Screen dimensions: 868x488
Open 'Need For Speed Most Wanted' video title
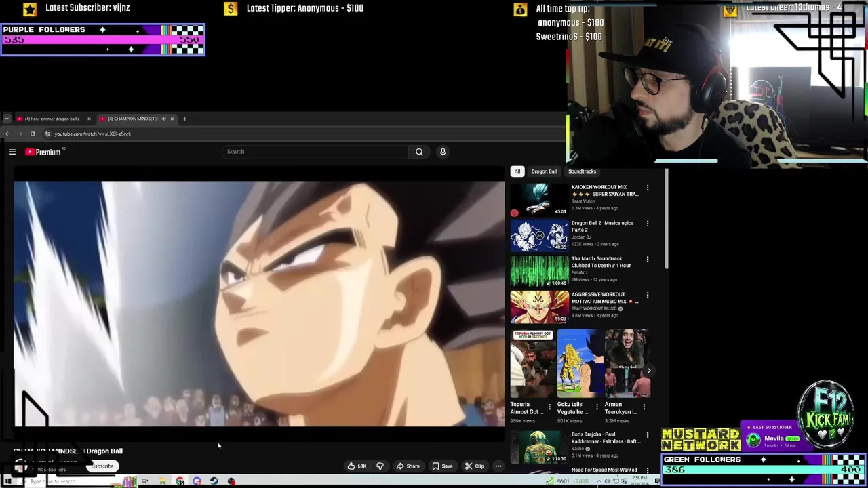(x=604, y=470)
